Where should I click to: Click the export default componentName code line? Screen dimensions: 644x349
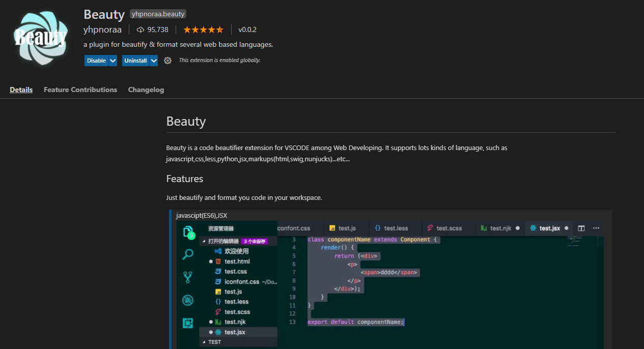(x=356, y=322)
